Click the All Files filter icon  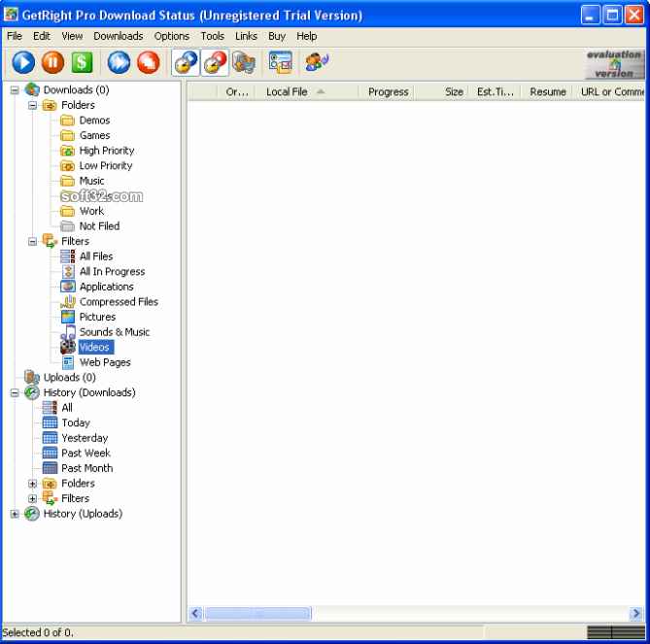click(68, 256)
